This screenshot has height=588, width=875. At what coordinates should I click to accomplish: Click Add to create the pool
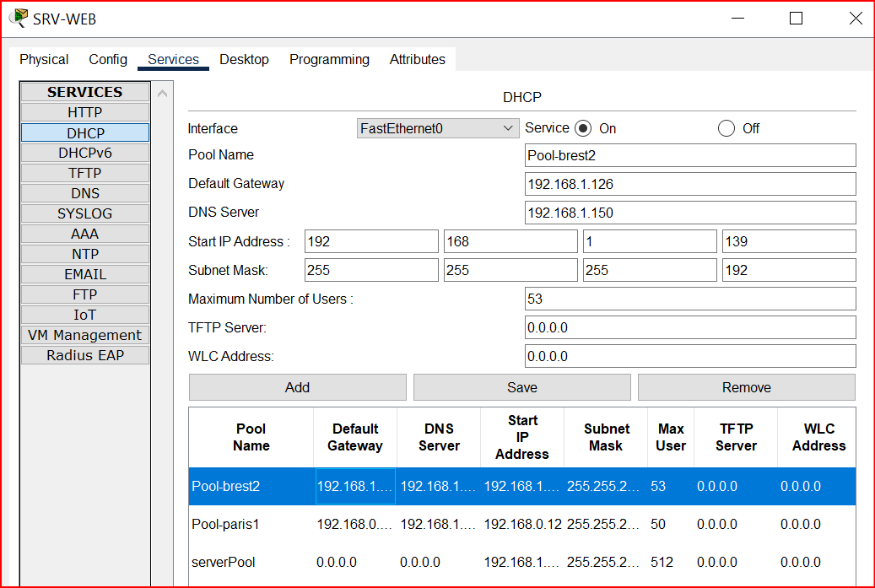[x=298, y=387]
